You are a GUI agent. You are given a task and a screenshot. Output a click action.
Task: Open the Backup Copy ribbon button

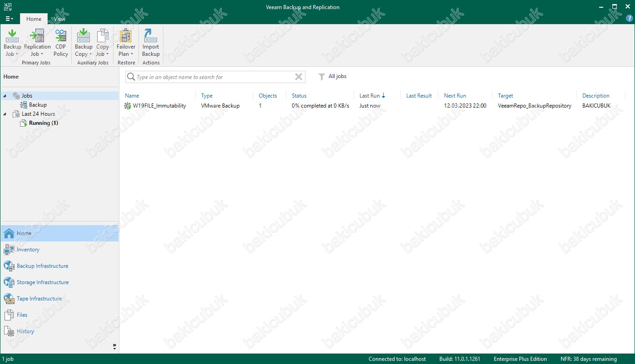tap(84, 43)
